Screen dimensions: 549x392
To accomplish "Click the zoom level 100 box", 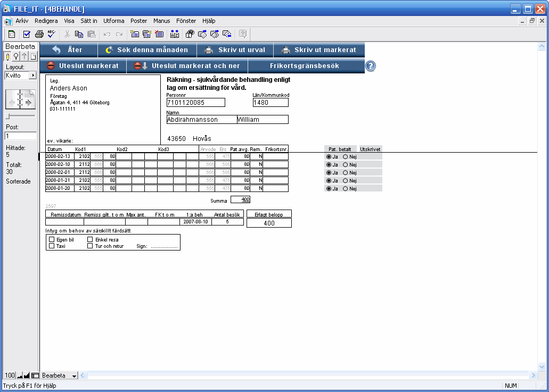I will [10, 376].
